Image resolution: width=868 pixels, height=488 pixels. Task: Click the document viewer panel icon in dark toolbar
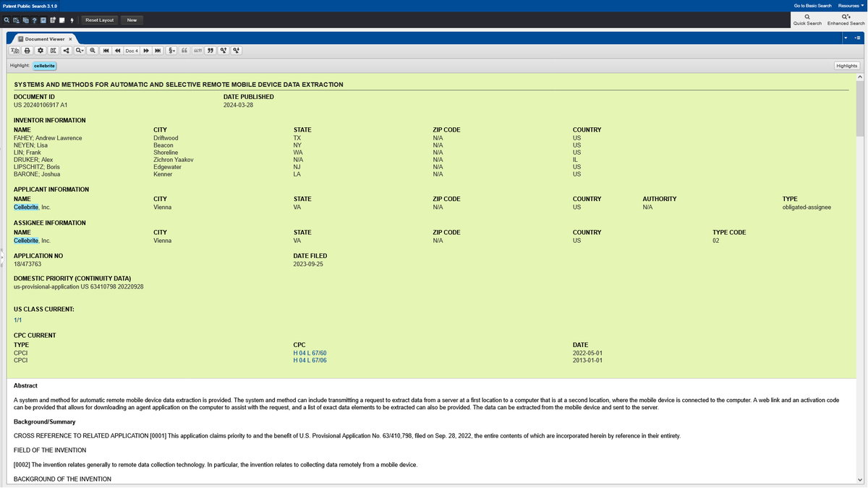click(x=43, y=20)
